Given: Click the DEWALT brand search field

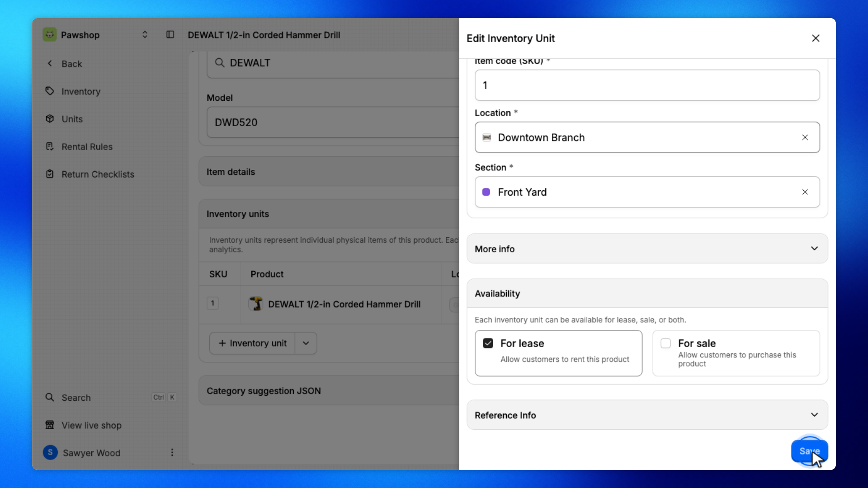Looking at the screenshot, I should click(x=333, y=63).
